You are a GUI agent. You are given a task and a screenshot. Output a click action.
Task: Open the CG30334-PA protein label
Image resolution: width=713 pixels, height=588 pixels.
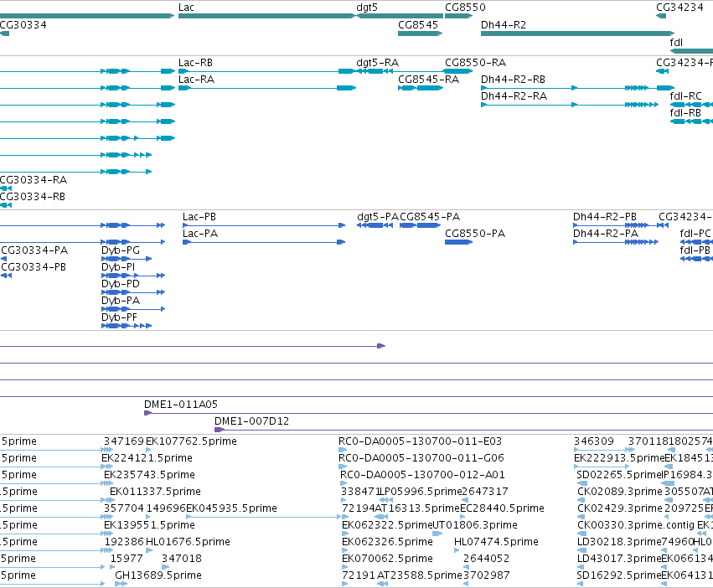(34, 250)
